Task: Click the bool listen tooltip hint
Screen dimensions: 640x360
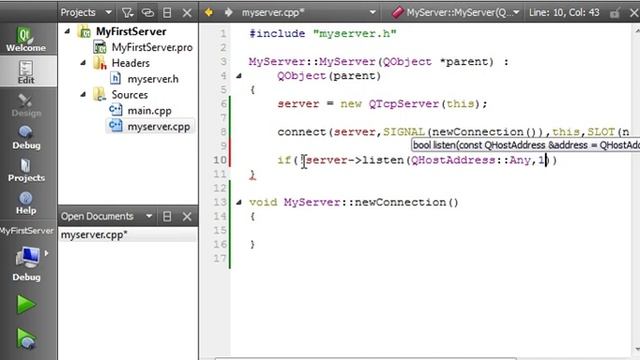Action: pos(526,145)
